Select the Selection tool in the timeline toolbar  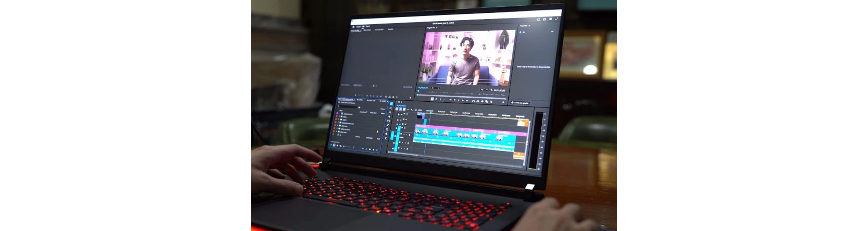click(x=391, y=104)
